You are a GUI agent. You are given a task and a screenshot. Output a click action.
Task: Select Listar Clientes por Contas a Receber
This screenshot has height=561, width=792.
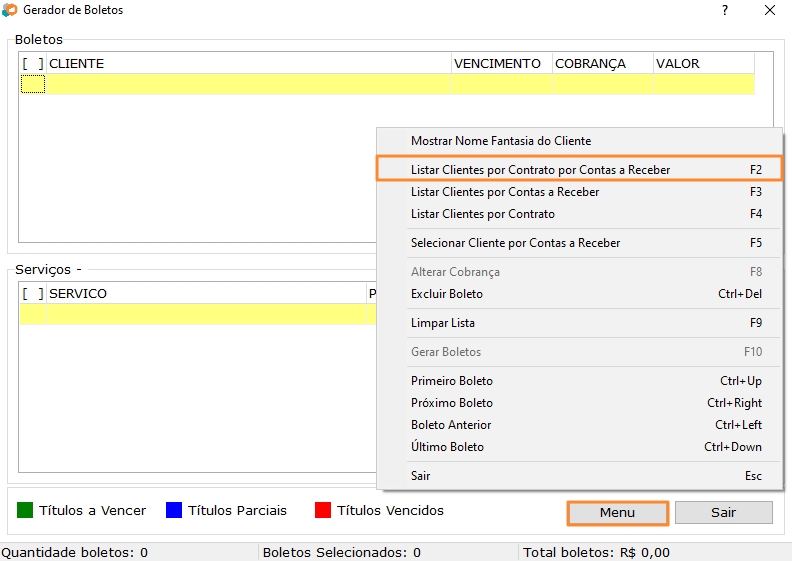click(505, 192)
